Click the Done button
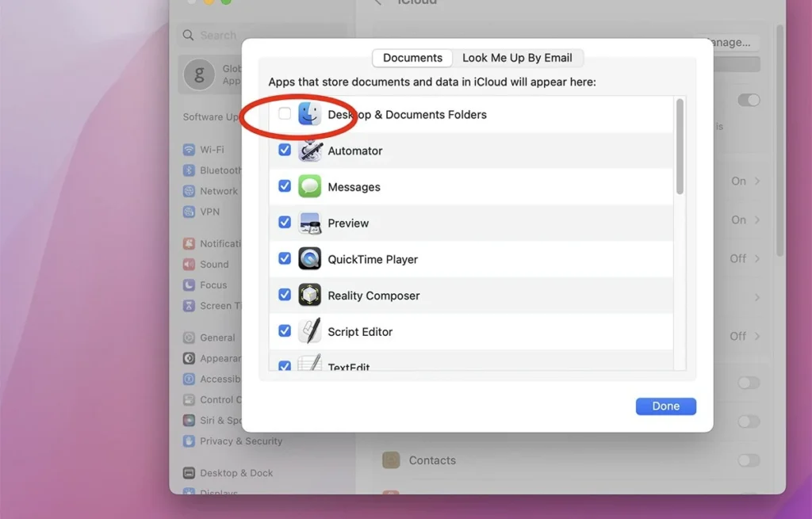The image size is (812, 519). pos(666,406)
